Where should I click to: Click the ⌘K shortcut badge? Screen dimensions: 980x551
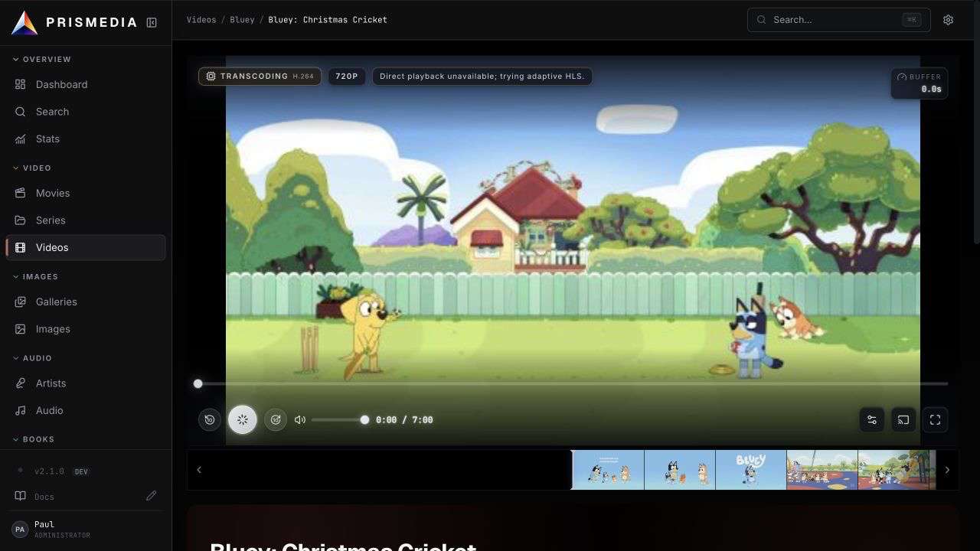[x=912, y=20]
